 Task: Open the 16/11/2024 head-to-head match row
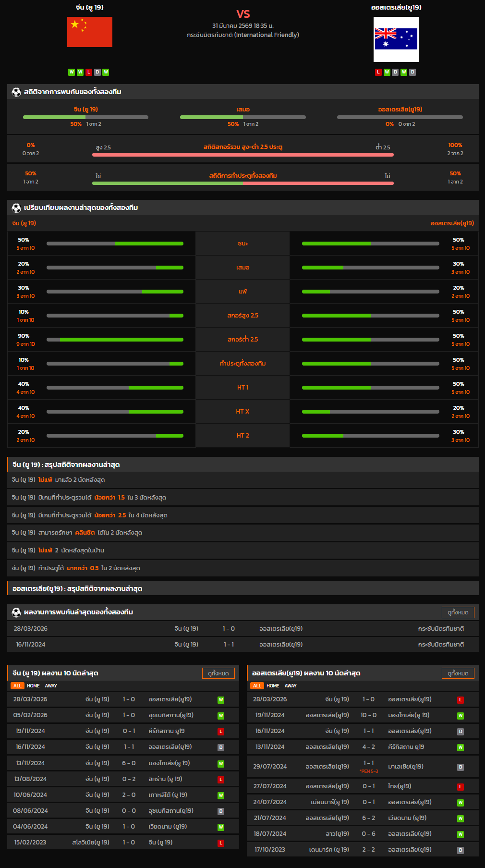[243, 645]
